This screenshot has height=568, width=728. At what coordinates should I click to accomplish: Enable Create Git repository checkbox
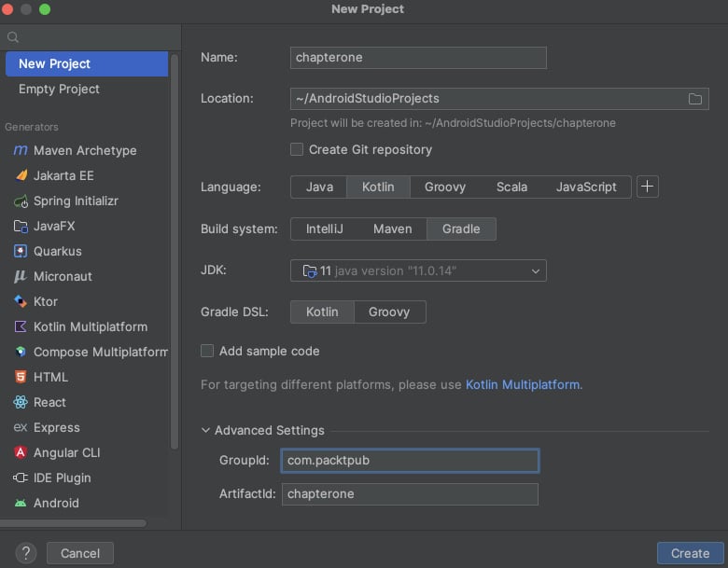tap(297, 149)
